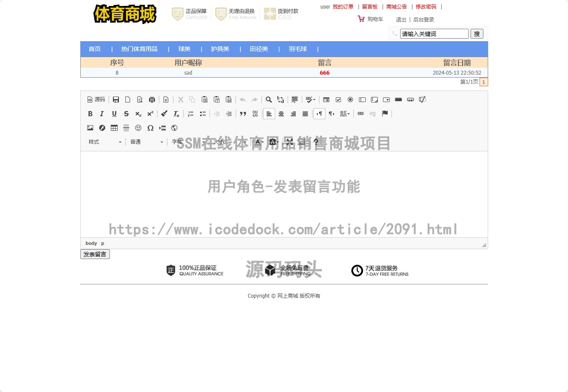
Task: Insert a checkbox form element
Action: pos(338,100)
